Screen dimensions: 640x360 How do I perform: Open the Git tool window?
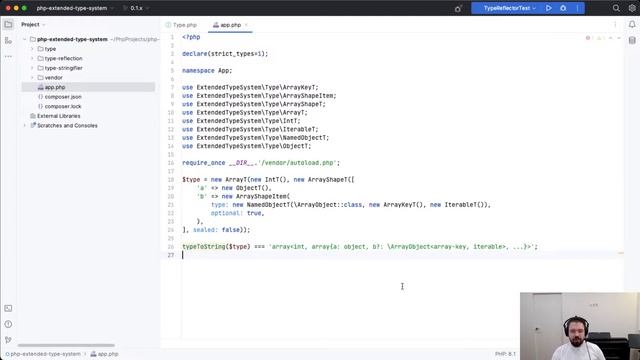pyautogui.click(x=8, y=340)
